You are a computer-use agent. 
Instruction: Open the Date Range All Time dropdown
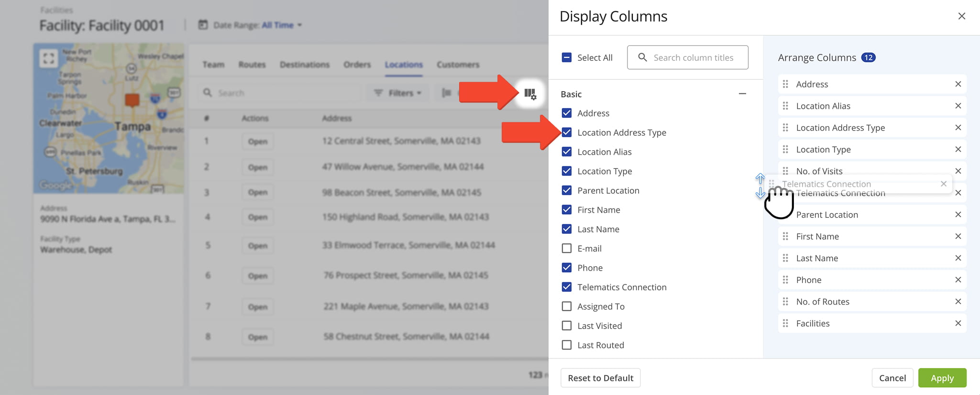point(281,25)
